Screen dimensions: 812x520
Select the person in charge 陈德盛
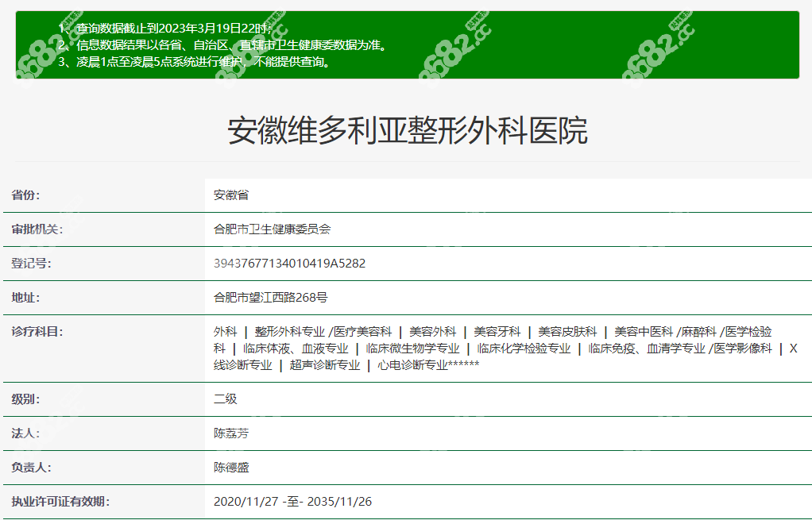(231, 468)
